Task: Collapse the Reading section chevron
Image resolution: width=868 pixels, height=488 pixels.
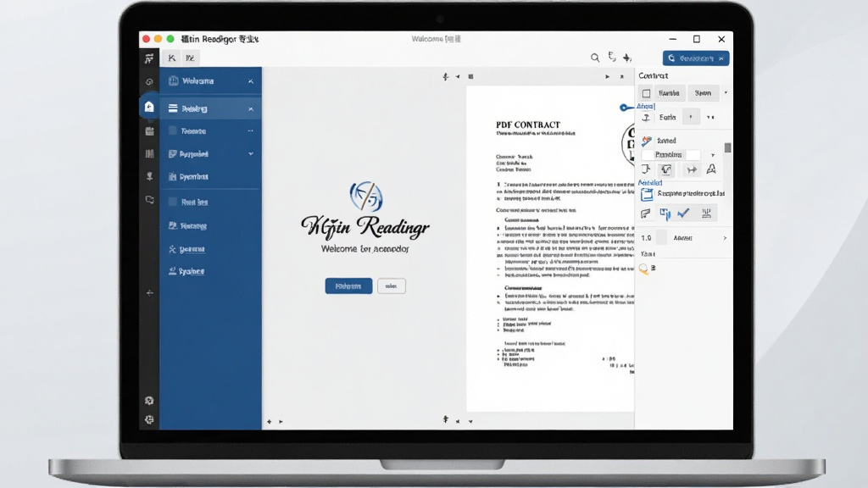Action: coord(251,109)
